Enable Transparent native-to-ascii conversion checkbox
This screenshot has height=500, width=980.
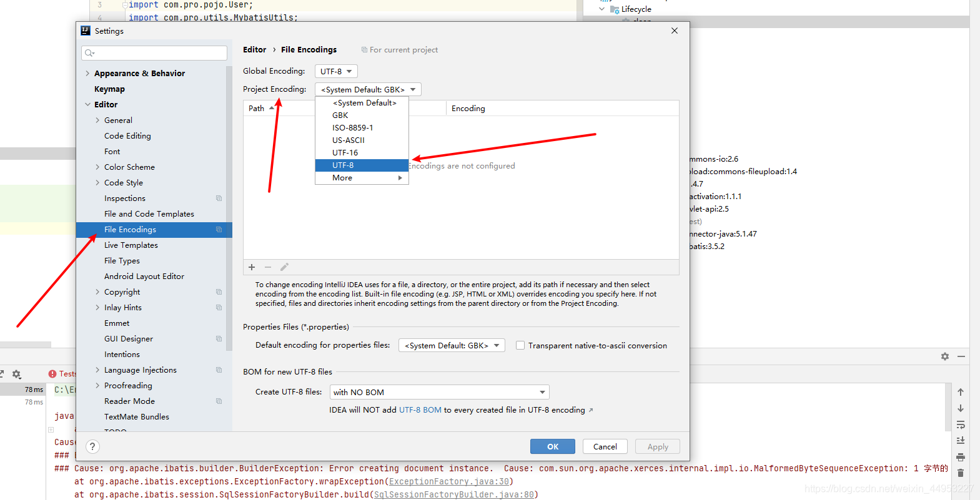520,345
